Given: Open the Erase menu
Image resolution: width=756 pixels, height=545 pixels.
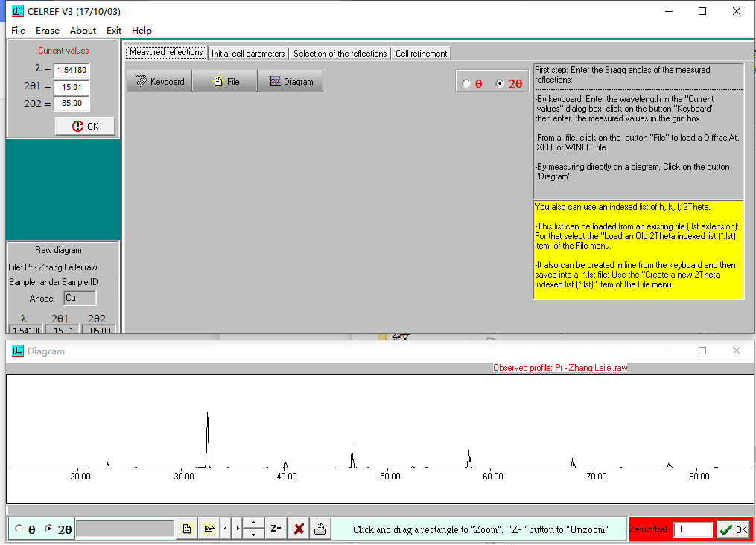Looking at the screenshot, I should (x=48, y=31).
